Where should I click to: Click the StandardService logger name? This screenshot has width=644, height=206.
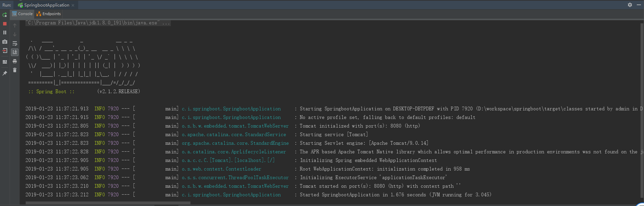[x=234, y=134]
